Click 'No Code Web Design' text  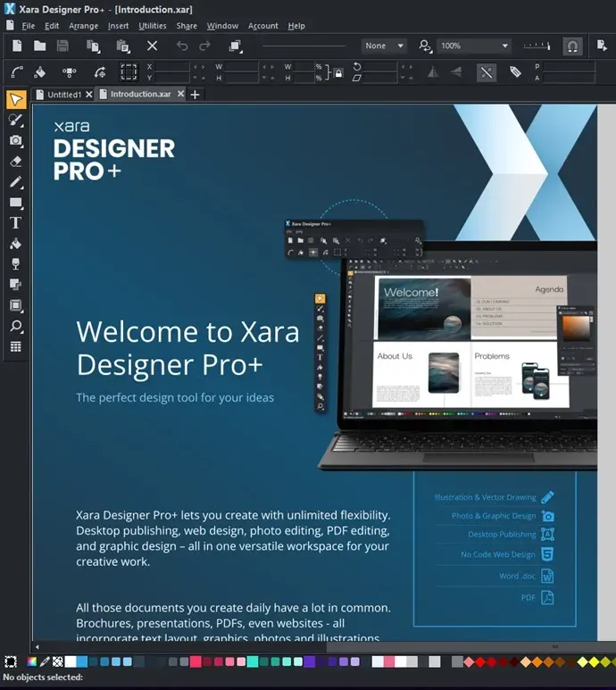pos(498,554)
